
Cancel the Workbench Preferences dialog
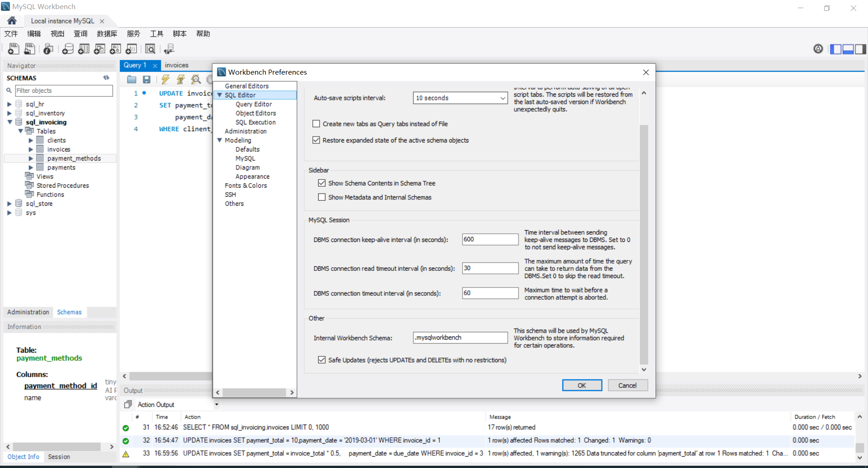[627, 385]
